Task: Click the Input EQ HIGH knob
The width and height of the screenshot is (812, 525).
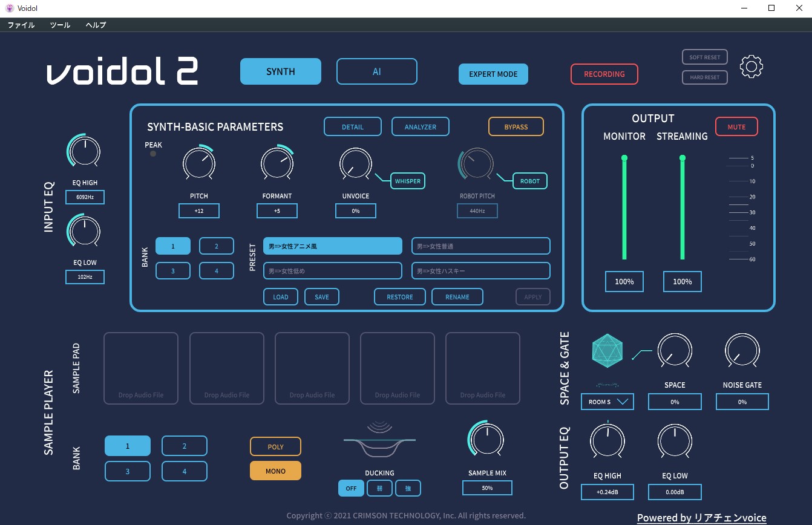Action: [85, 151]
